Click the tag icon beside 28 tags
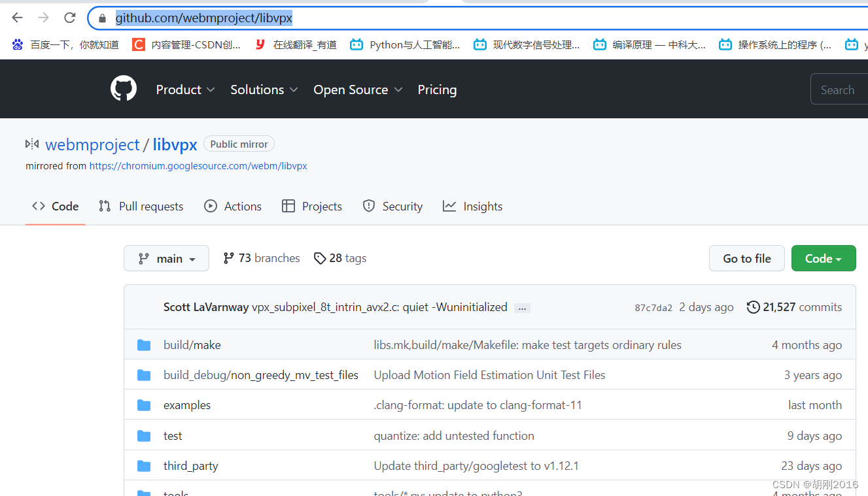The image size is (868, 496). (x=320, y=259)
